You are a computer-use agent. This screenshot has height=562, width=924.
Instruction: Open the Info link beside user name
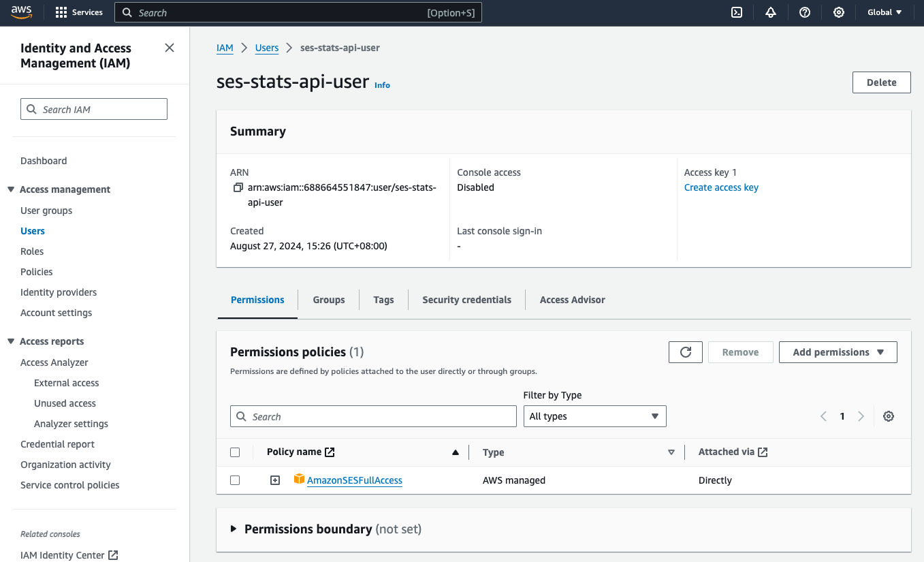click(382, 85)
